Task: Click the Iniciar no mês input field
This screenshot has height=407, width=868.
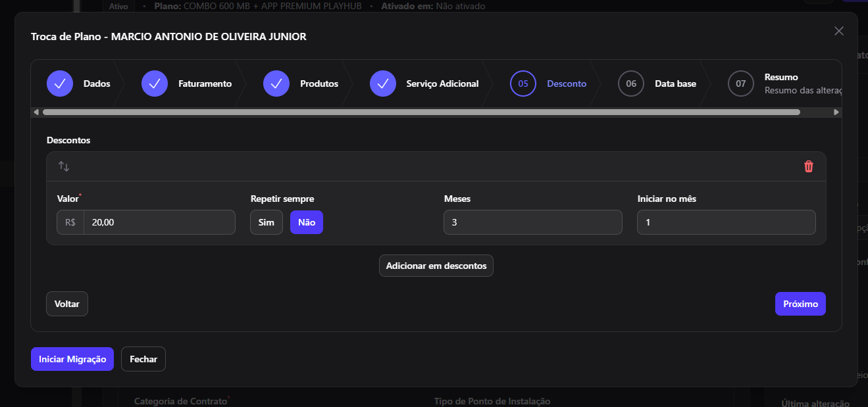Action: [727, 222]
